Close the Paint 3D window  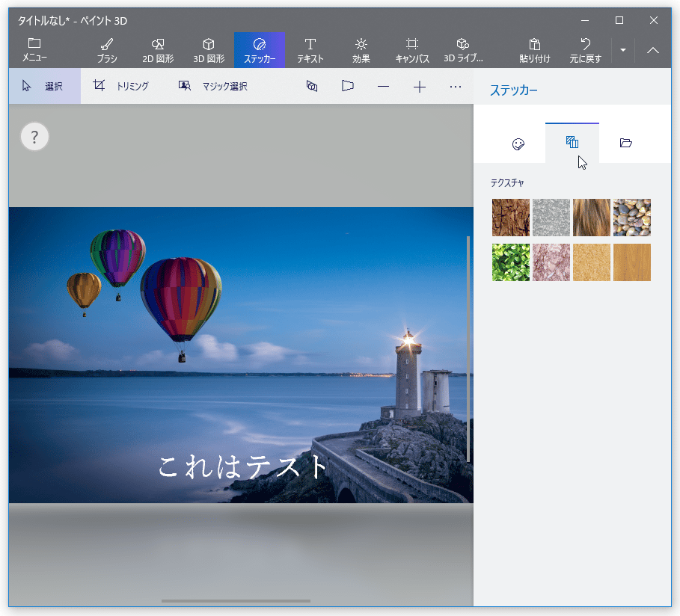click(654, 20)
